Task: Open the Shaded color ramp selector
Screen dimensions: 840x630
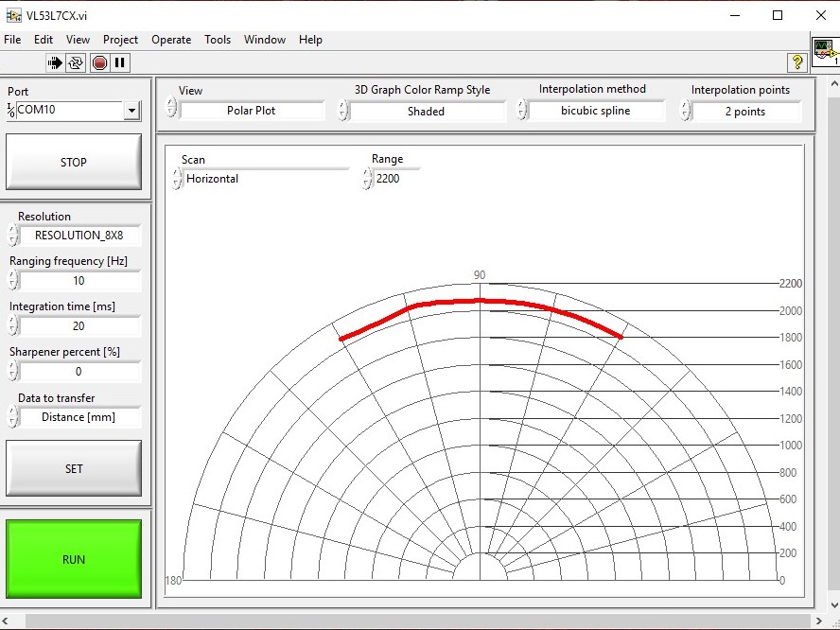Action: pos(427,112)
